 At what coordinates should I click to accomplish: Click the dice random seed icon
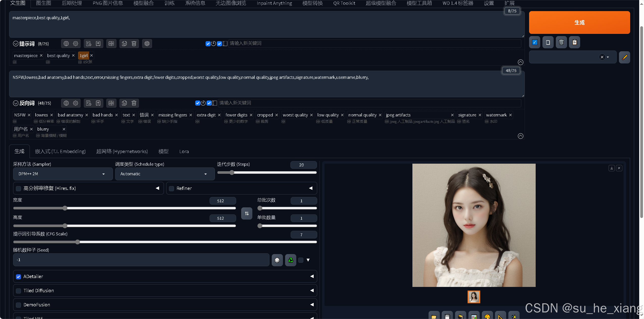pos(277,260)
